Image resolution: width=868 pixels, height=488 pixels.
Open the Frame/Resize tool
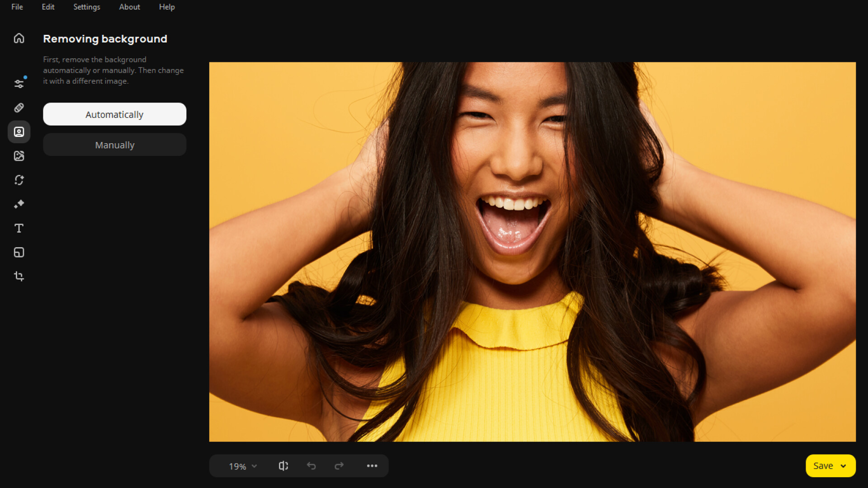coord(19,252)
